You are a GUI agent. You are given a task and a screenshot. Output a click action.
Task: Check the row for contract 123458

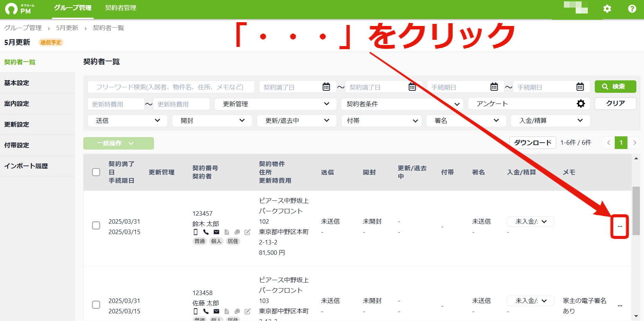[x=96, y=305]
